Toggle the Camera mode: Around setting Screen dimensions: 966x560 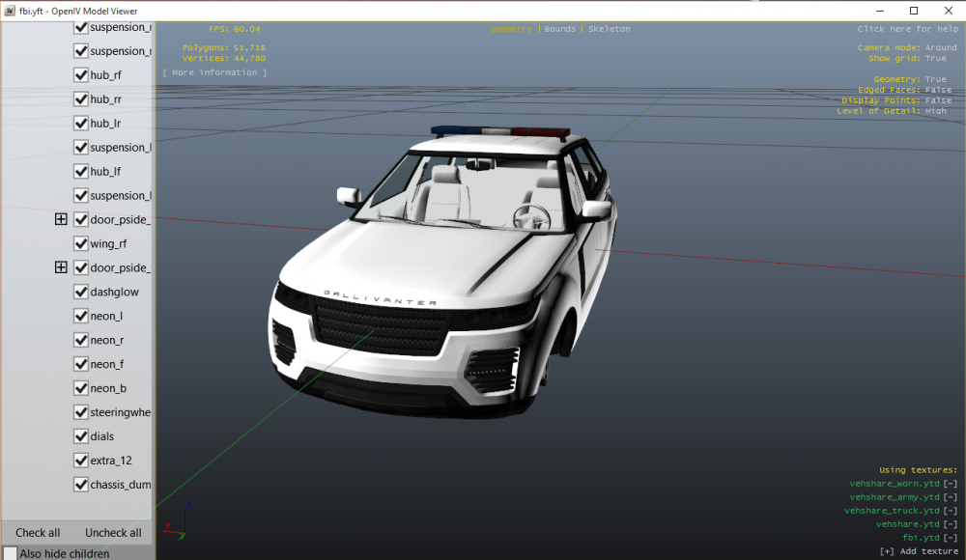pyautogui.click(x=907, y=47)
